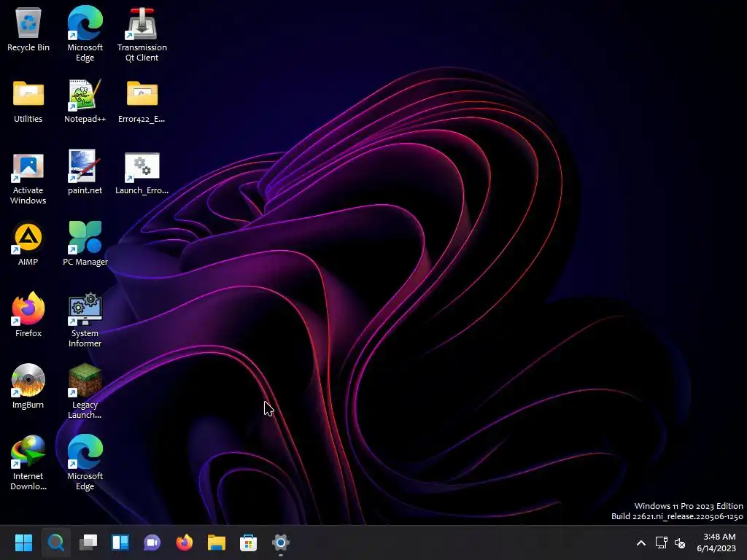Launch Firefox from the taskbar
The height and width of the screenshot is (560, 747).
coord(185,542)
